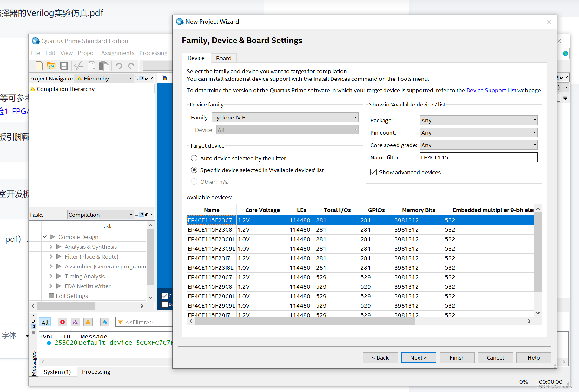
Task: Open the Pin count dropdown
Action: click(x=478, y=132)
